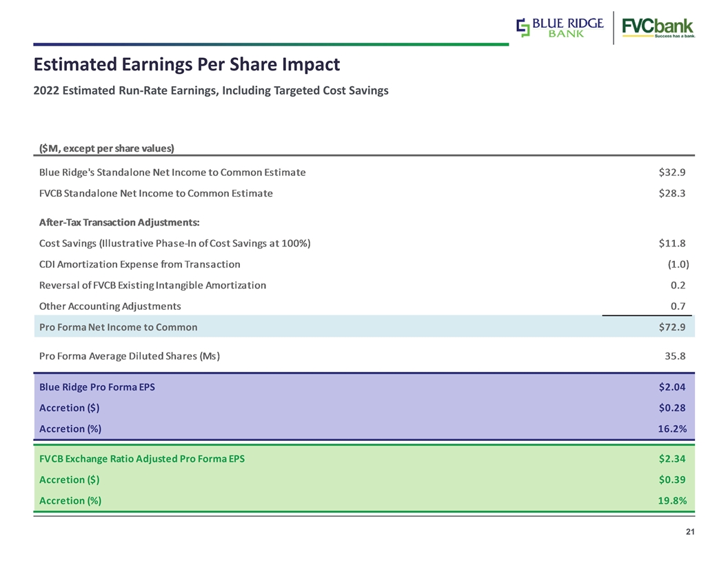The image size is (728, 563).
Task: Select FVCB Standalone Net Income to Common Estimate
Action: coord(156,193)
